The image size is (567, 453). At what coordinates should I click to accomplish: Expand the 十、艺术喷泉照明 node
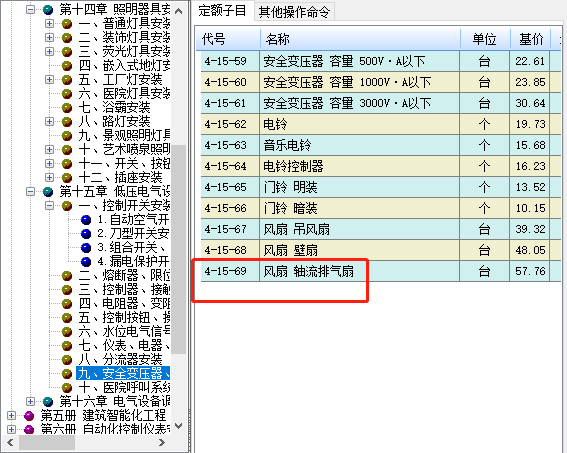(x=50, y=149)
